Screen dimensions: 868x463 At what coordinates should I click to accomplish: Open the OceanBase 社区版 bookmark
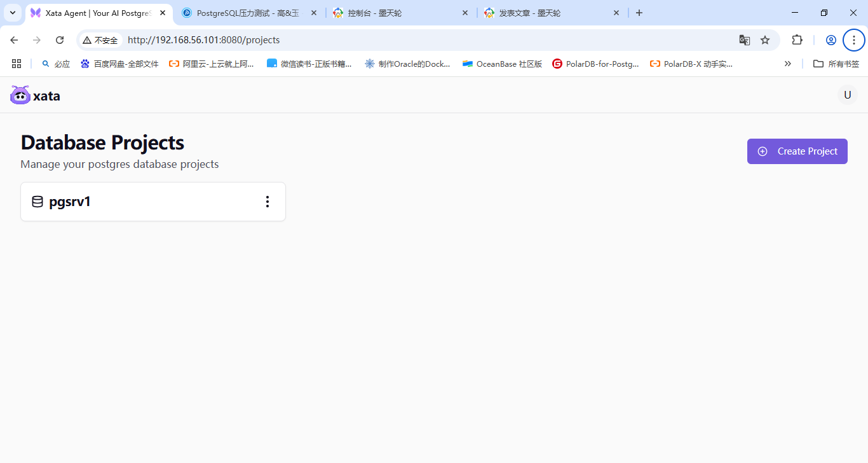click(501, 63)
